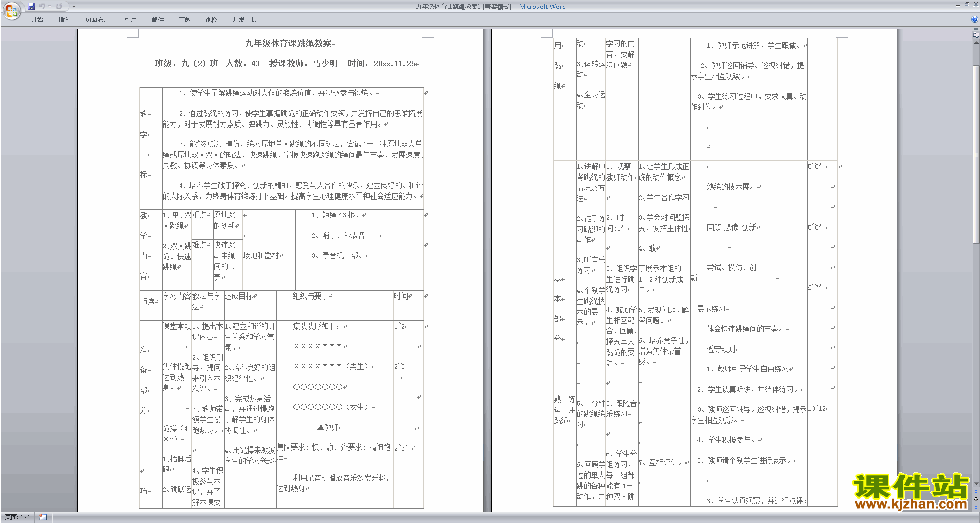The width and height of the screenshot is (980, 523).
Task: Undo the last action
Action: coord(42,6)
